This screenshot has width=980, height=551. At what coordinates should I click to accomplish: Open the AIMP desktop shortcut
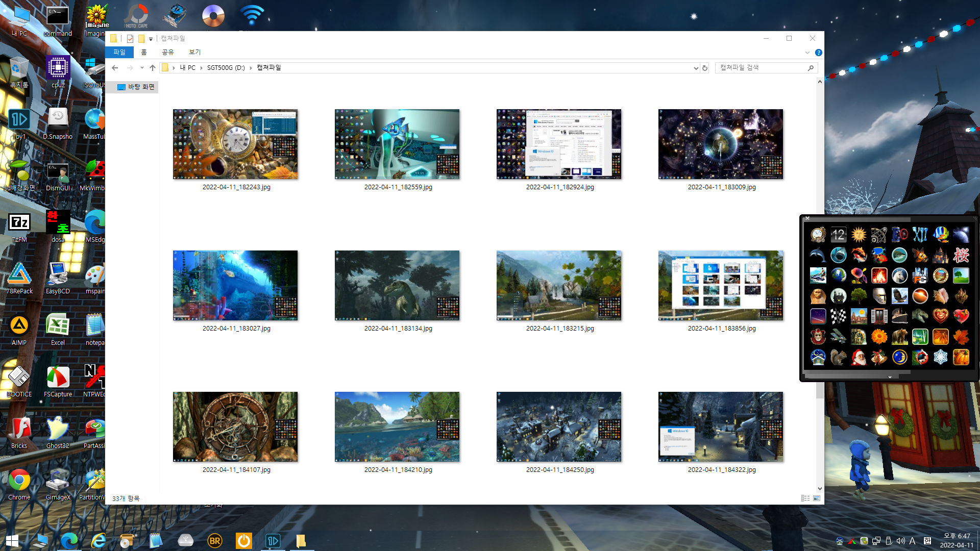click(x=19, y=330)
